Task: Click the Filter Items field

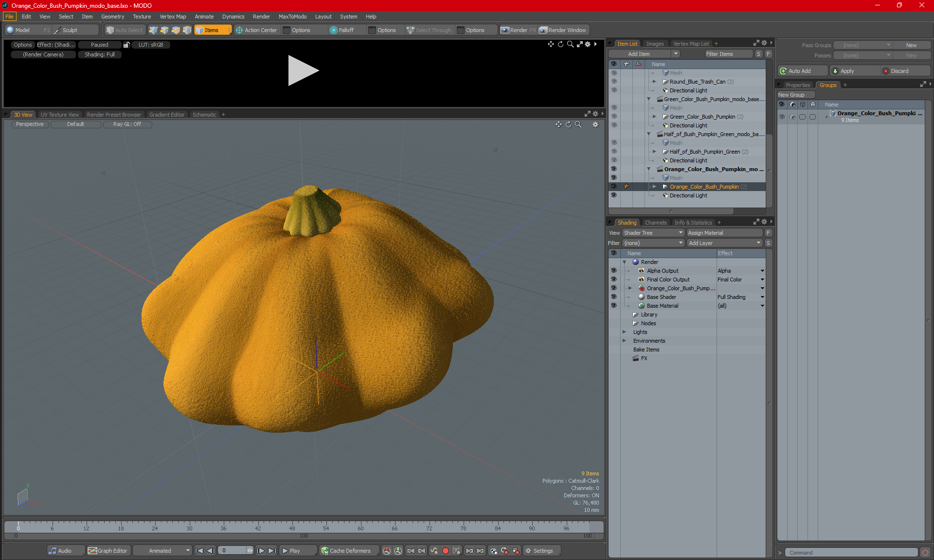Action: [x=728, y=54]
